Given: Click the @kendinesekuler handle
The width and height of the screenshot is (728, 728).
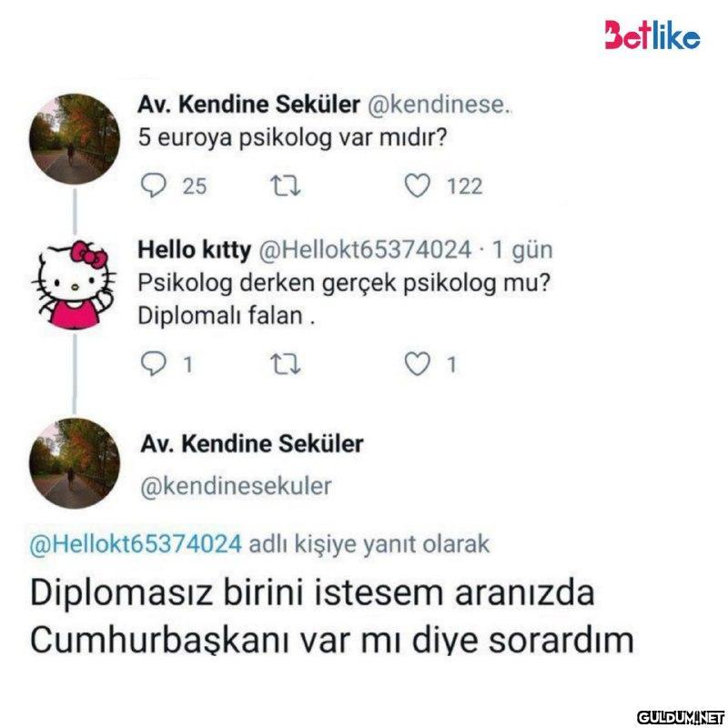Looking at the screenshot, I should (237, 486).
